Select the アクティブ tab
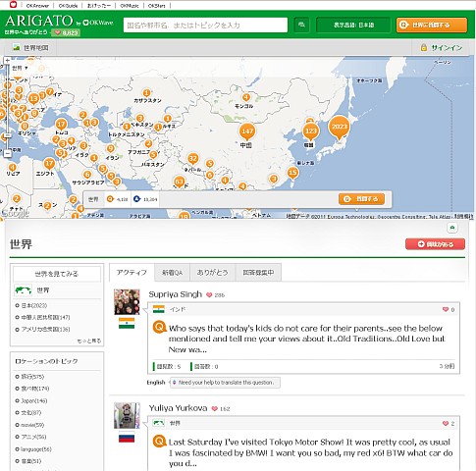Image resolution: width=476 pixels, height=471 pixels. point(132,273)
